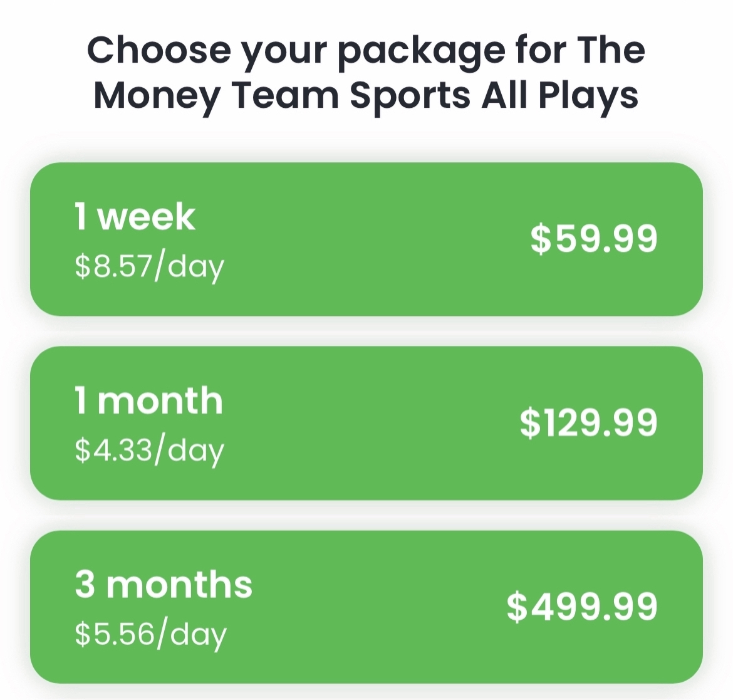Pick the 3 months package

[366, 607]
